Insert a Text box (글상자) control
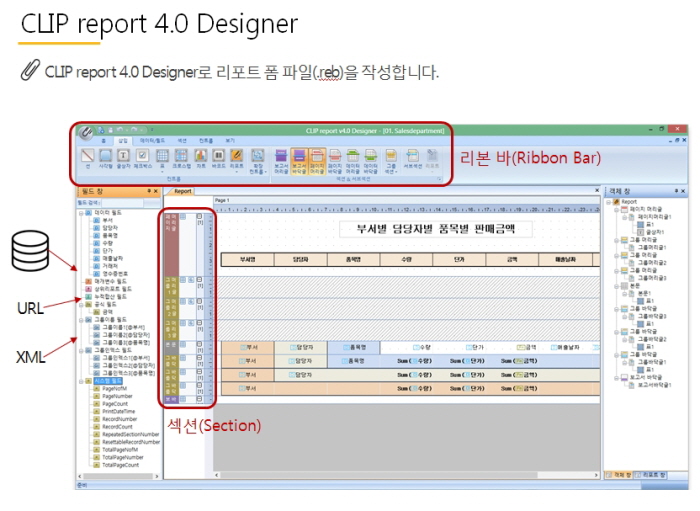The width and height of the screenshot is (700, 511). [x=123, y=159]
